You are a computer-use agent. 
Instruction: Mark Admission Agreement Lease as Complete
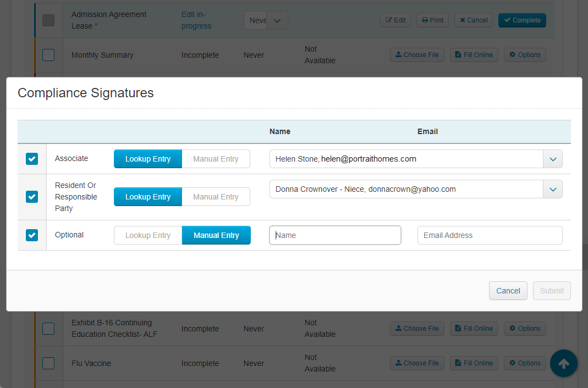(x=522, y=20)
